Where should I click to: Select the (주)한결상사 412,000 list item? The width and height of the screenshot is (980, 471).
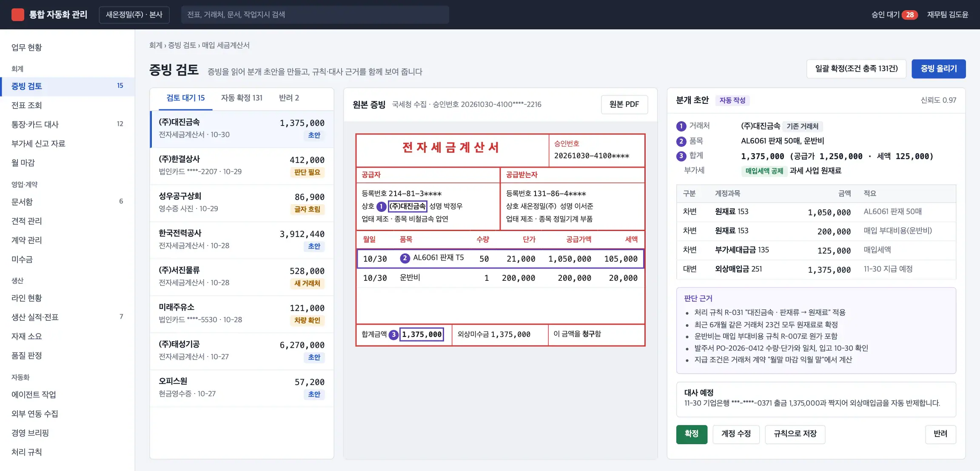pos(242,166)
